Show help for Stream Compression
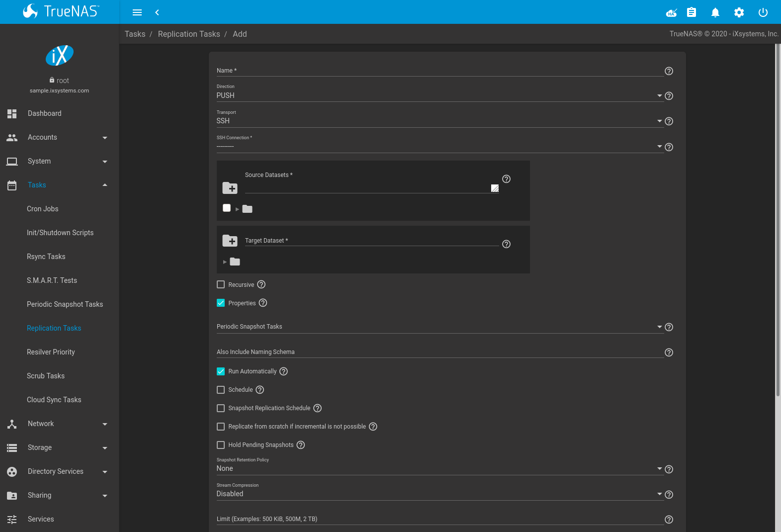Viewport: 781px width, 532px height. click(669, 495)
